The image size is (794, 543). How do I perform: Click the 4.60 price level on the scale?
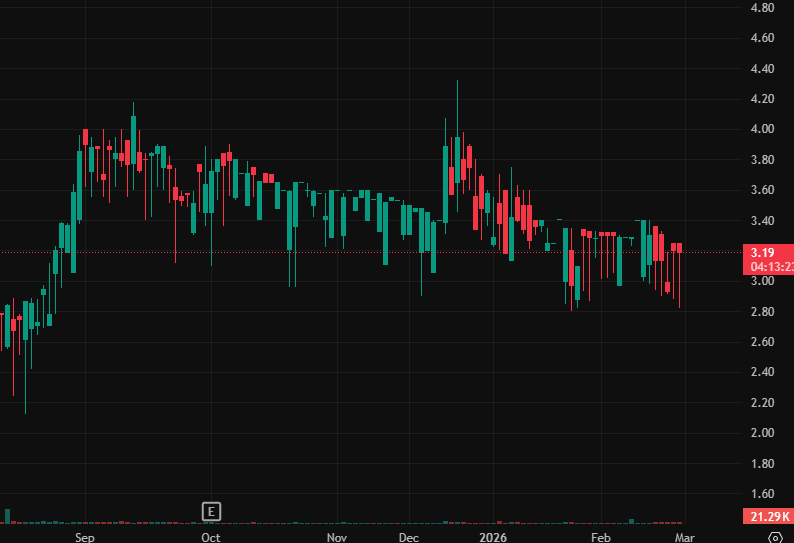(762, 38)
